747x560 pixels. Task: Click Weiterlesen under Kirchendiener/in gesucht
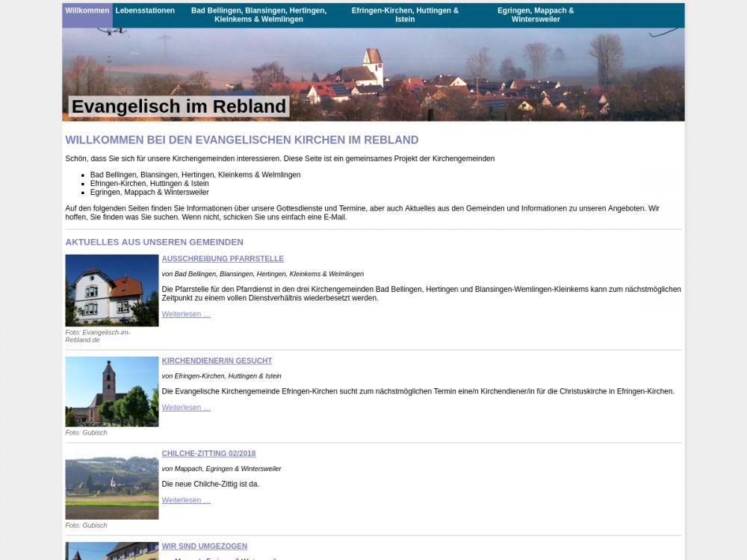(186, 408)
